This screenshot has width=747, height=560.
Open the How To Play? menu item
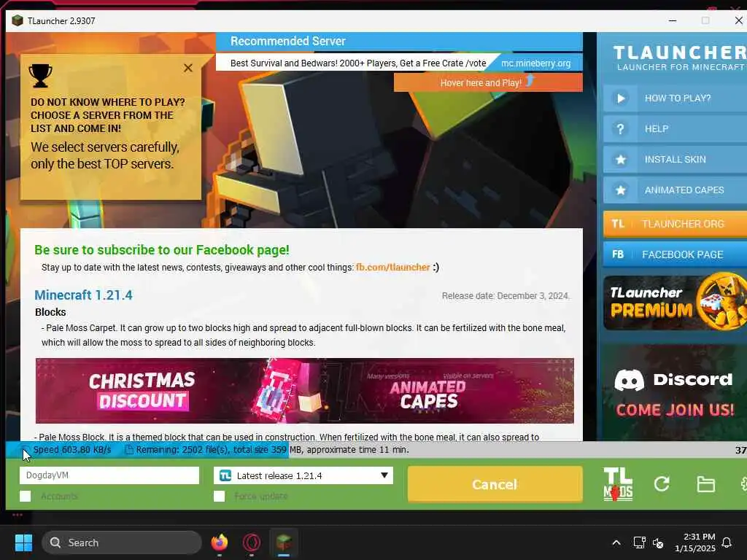point(675,98)
